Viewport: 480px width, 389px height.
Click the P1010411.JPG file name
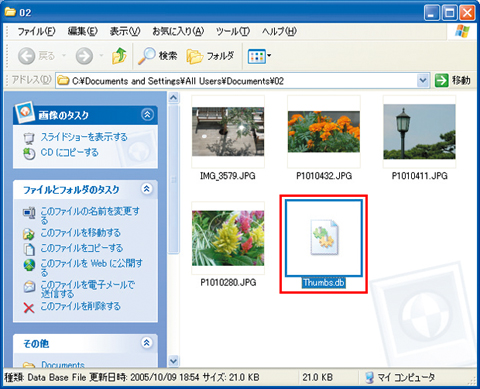(420, 176)
